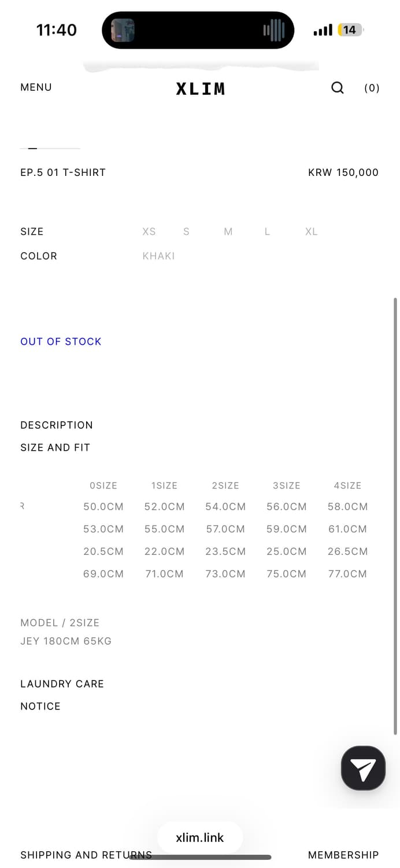This screenshot has height=868, width=400.
Task: Collapse the SIZE AND FIT section
Action: 55,447
